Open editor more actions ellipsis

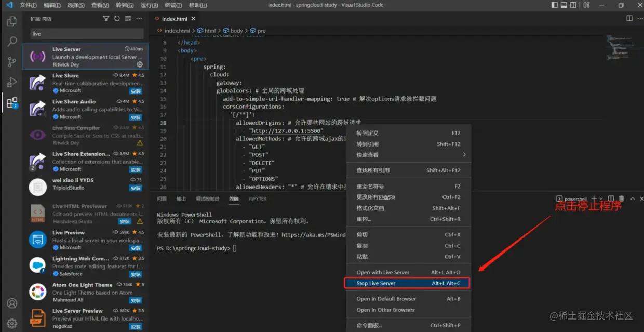pos(639,18)
